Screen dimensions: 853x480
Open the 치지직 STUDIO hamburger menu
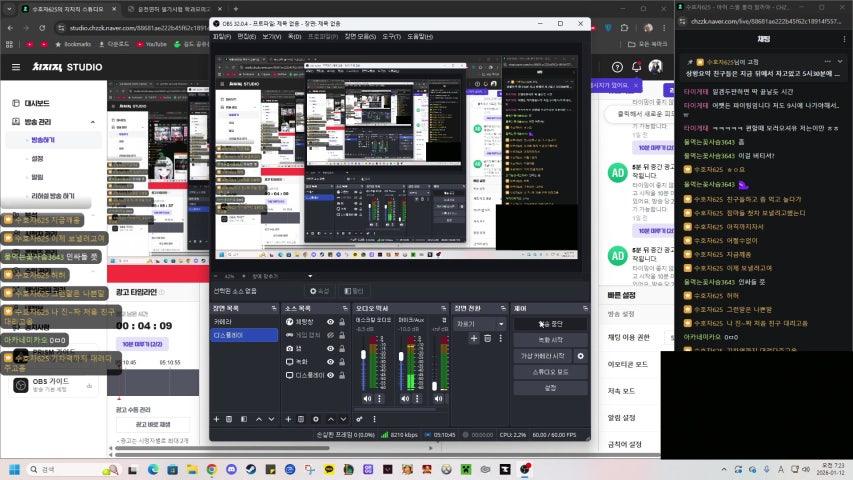(x=15, y=68)
